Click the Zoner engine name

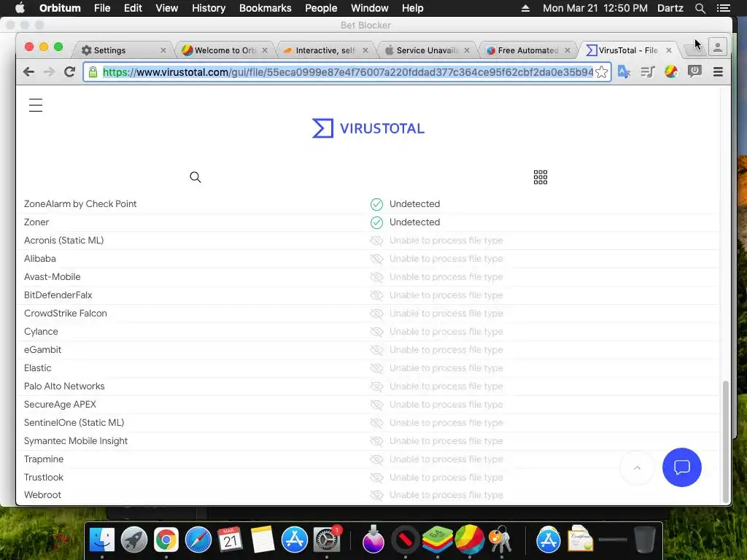click(36, 222)
